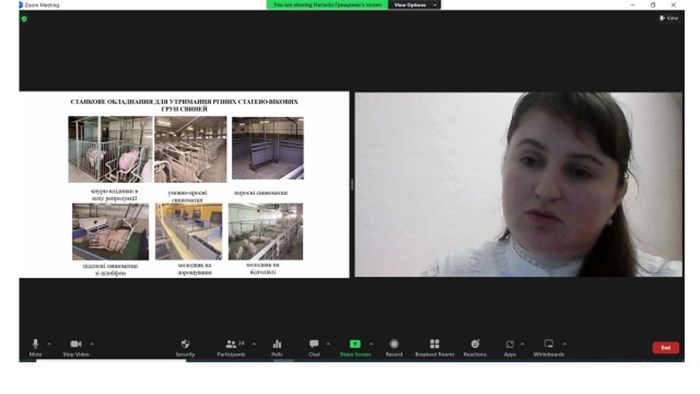Screen dimensions: 700x394
Task: Click the top-left pig stall photo on slide
Action: (110, 149)
